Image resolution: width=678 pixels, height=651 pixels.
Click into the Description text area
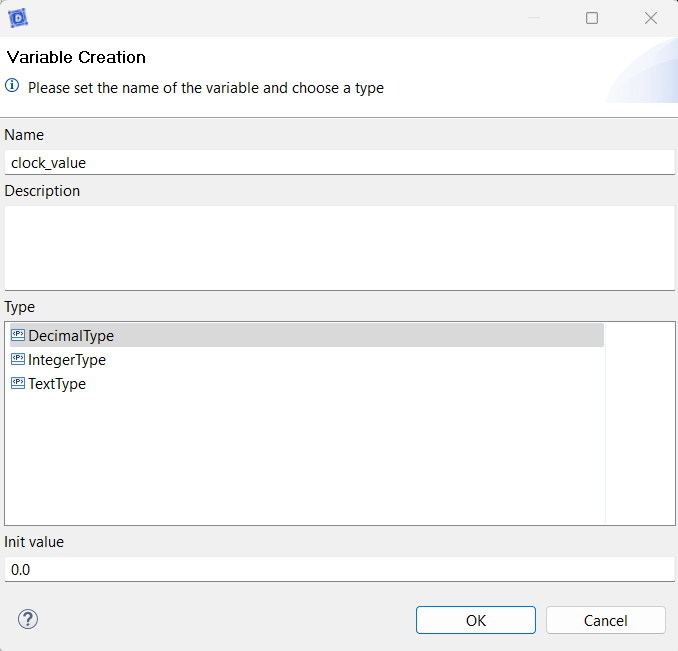(x=339, y=248)
